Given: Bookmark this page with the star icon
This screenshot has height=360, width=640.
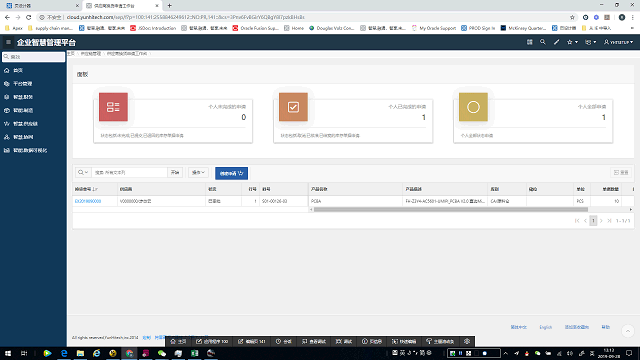Looking at the screenshot, I should click(572, 17).
